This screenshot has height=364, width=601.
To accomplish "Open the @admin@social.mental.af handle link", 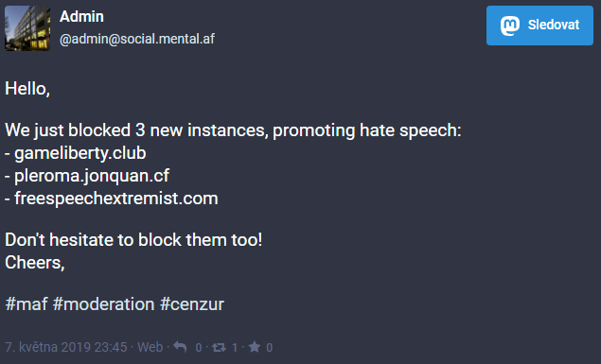I will click(x=137, y=39).
